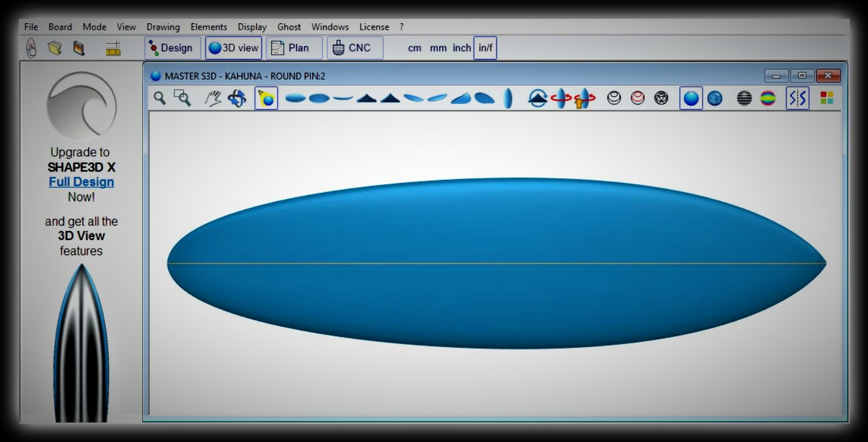Select the side rocker profile view

pos(343,98)
